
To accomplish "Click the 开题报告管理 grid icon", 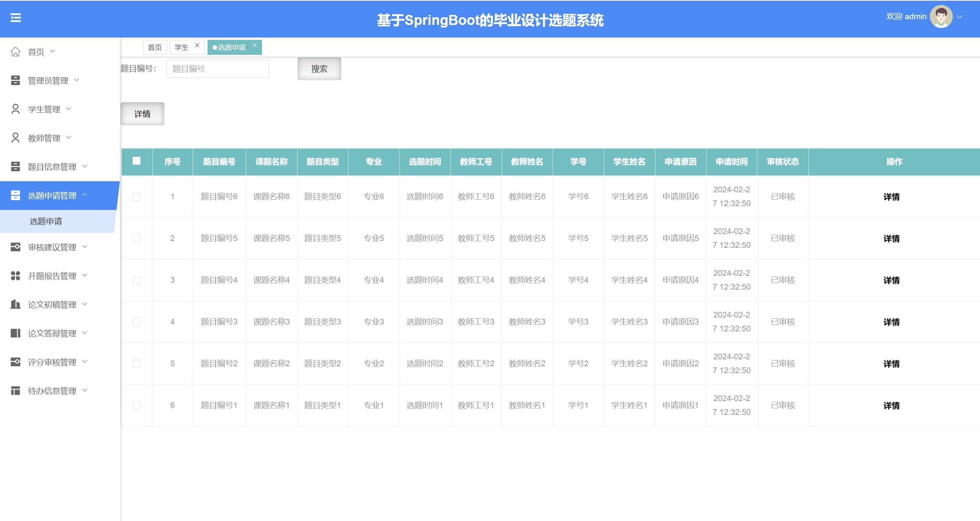I will 15,276.
